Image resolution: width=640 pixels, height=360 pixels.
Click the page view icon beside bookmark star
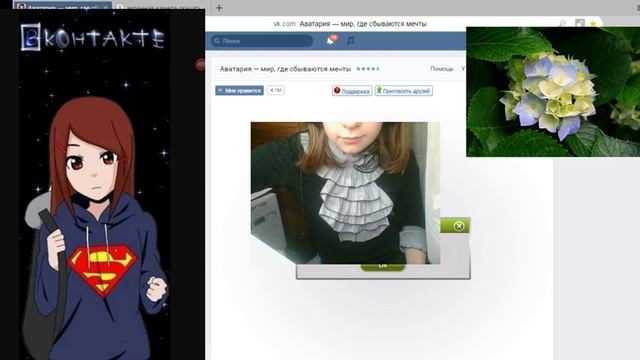580,23
